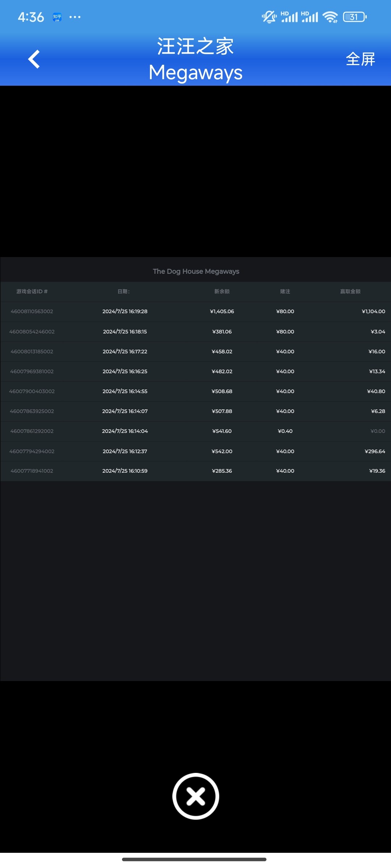Tap the muted bell vibration icon

(x=269, y=17)
